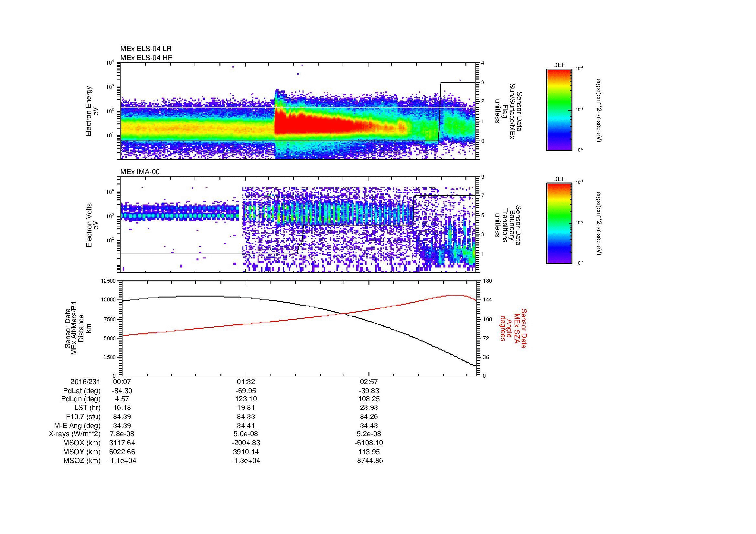Image resolution: width=756 pixels, height=534 pixels.
Task: Click the MSOZ value -8744.86
Action: [x=369, y=461]
